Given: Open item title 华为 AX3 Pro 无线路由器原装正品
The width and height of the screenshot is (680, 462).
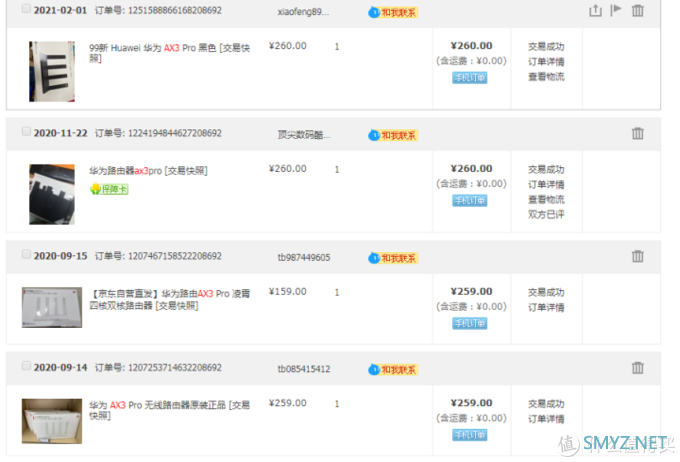Looking at the screenshot, I should coord(170,410).
